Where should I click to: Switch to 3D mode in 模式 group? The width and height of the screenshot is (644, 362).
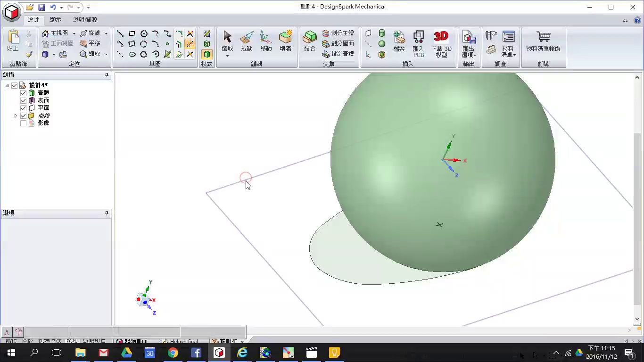(x=206, y=54)
